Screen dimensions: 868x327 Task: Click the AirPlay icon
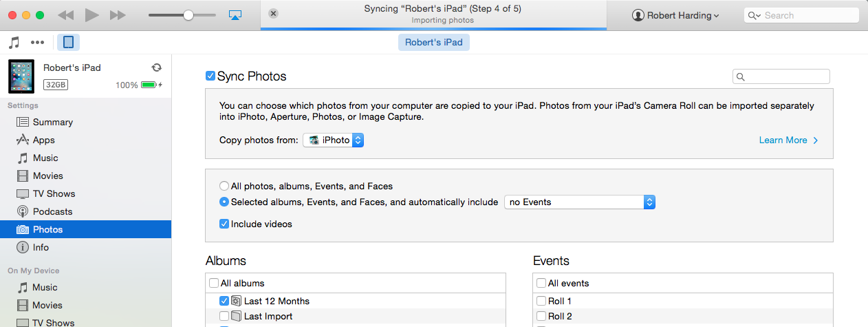click(235, 14)
